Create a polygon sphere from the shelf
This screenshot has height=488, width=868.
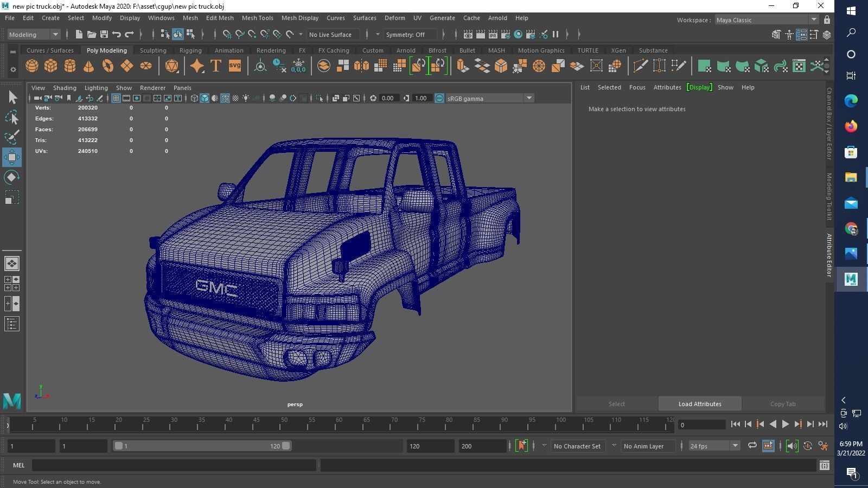(32, 66)
